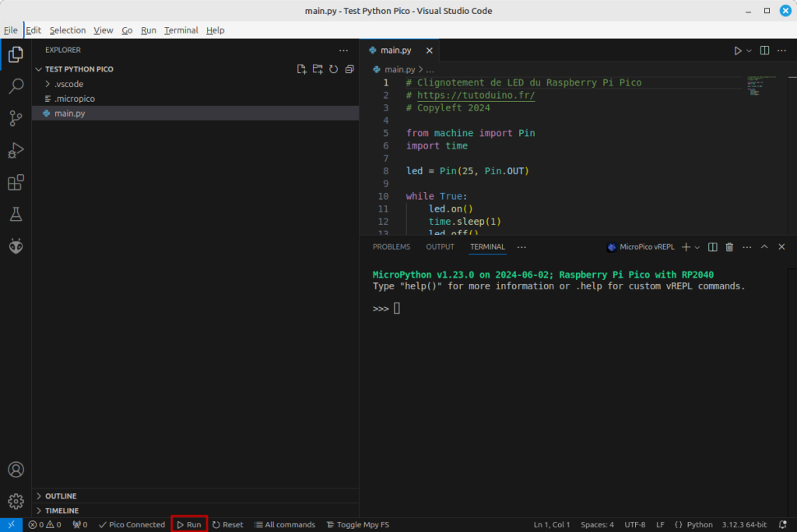Image resolution: width=797 pixels, height=532 pixels.
Task: Refresh the explorer tree
Action: pos(333,69)
